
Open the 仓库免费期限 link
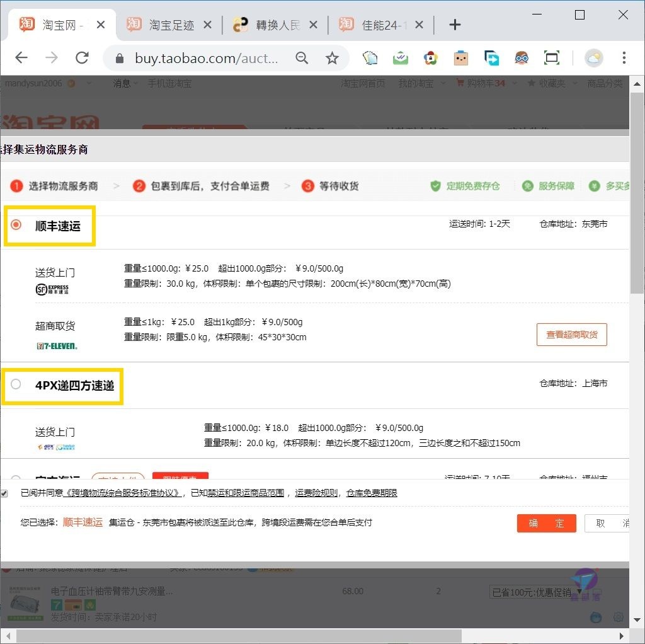(x=372, y=493)
